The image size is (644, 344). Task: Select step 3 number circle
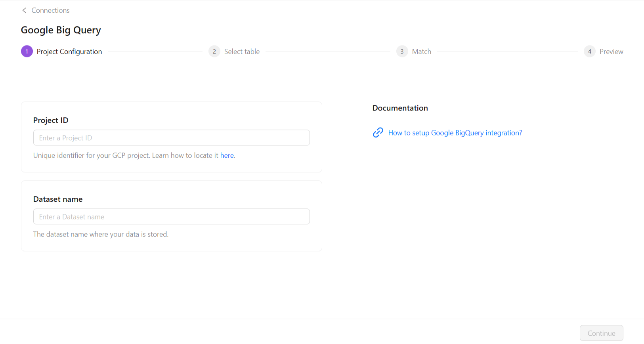coord(402,52)
